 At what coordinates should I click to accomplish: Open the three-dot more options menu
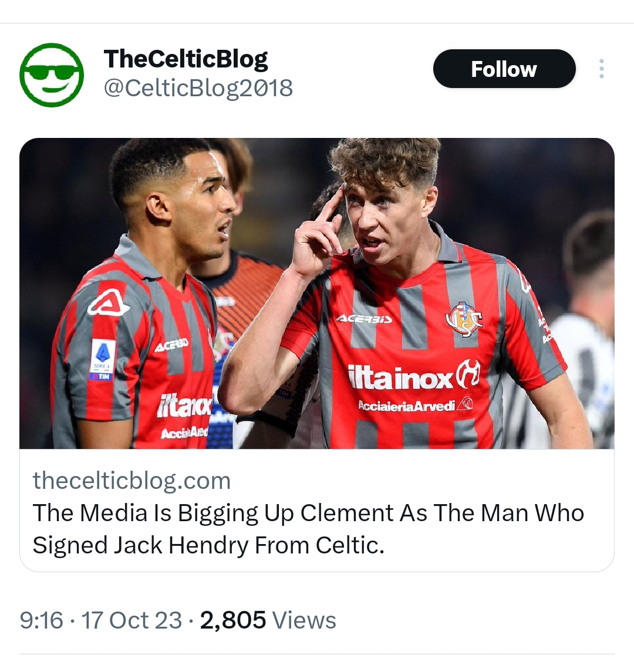click(x=601, y=69)
